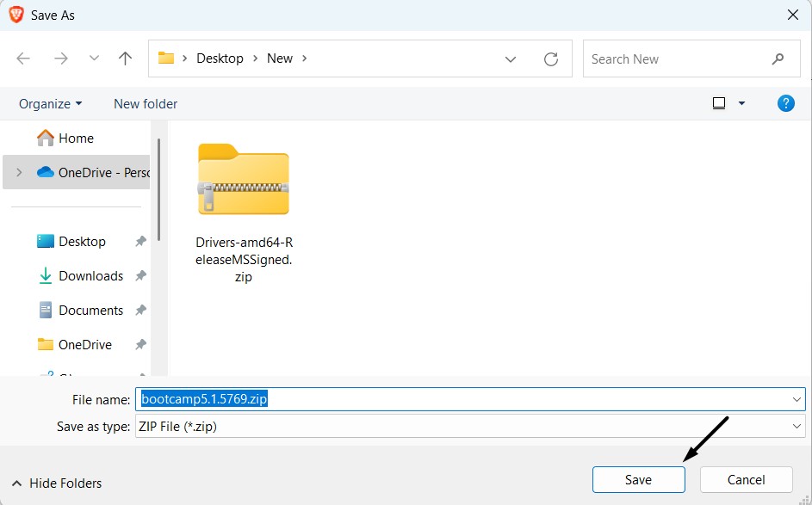Expand the OneDrive - Personal tree node
This screenshot has width=812, height=505.
pyautogui.click(x=19, y=172)
